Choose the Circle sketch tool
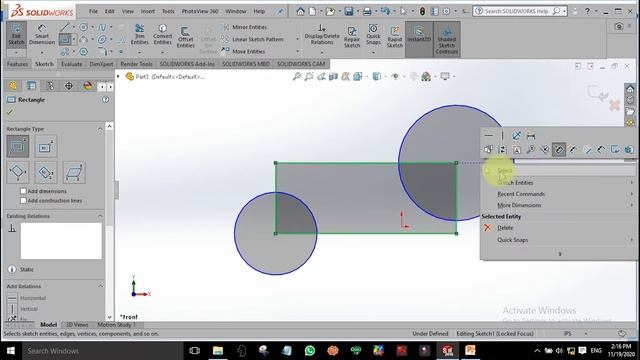 [x=83, y=27]
